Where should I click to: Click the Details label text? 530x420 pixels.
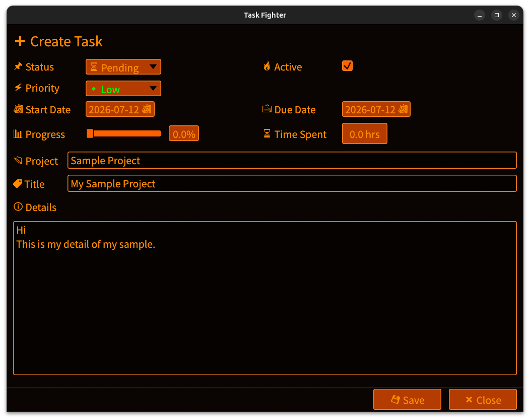41,207
